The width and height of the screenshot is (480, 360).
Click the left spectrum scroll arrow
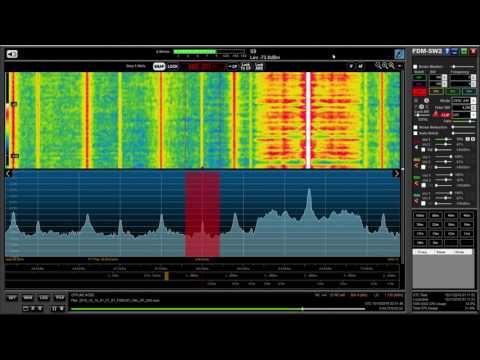pyautogui.click(x=8, y=173)
